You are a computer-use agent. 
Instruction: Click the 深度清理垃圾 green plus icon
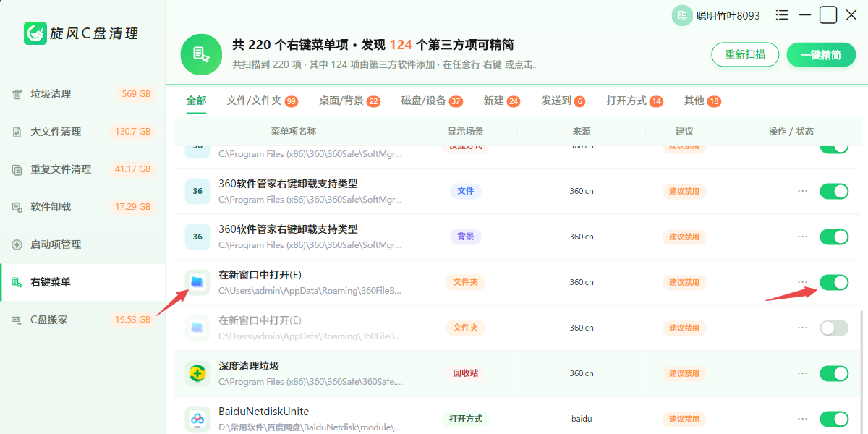coord(197,373)
